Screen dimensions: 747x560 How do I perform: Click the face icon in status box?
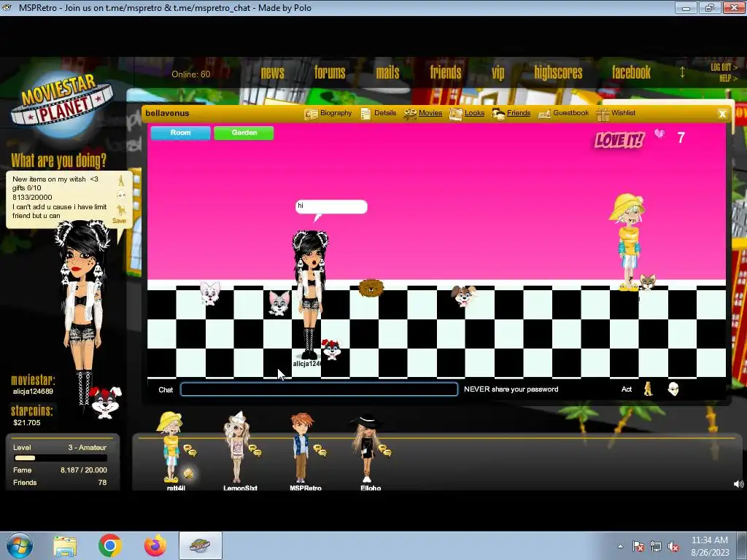(x=121, y=195)
